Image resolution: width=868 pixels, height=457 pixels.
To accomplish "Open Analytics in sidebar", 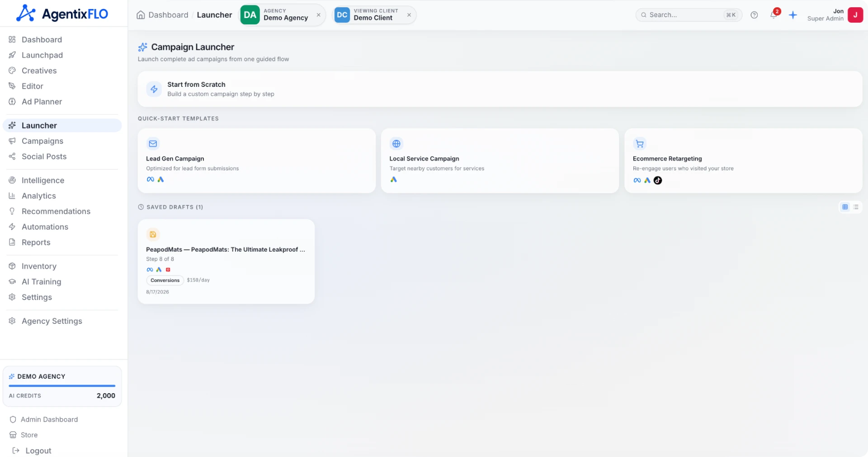I will pos(62,196).
